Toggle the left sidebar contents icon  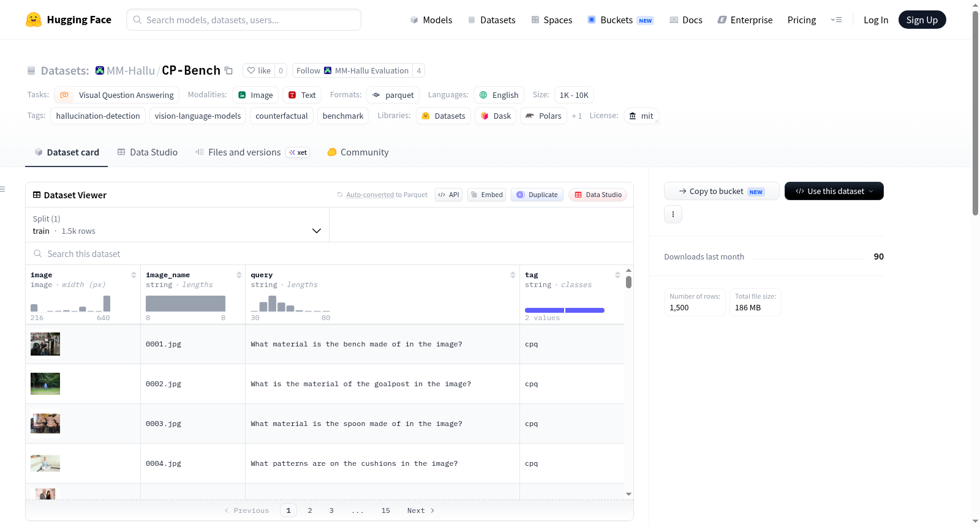pos(3,189)
